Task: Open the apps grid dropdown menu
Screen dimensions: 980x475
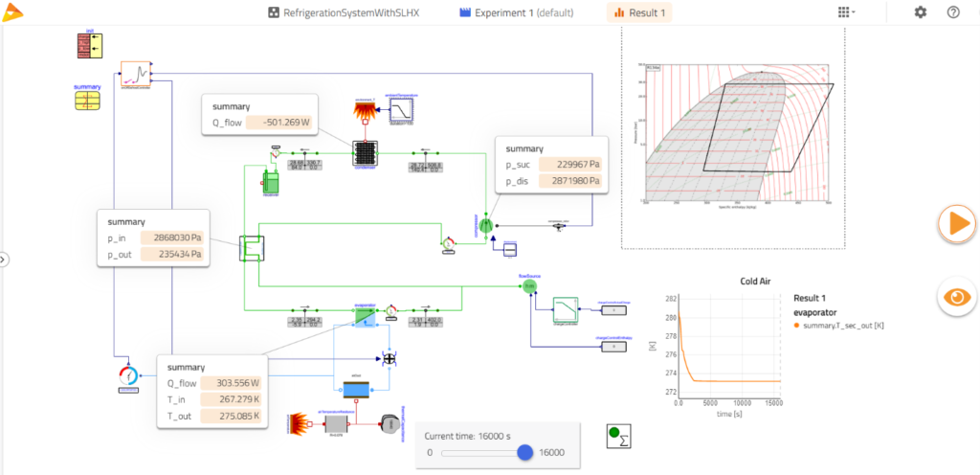Action: (846, 12)
